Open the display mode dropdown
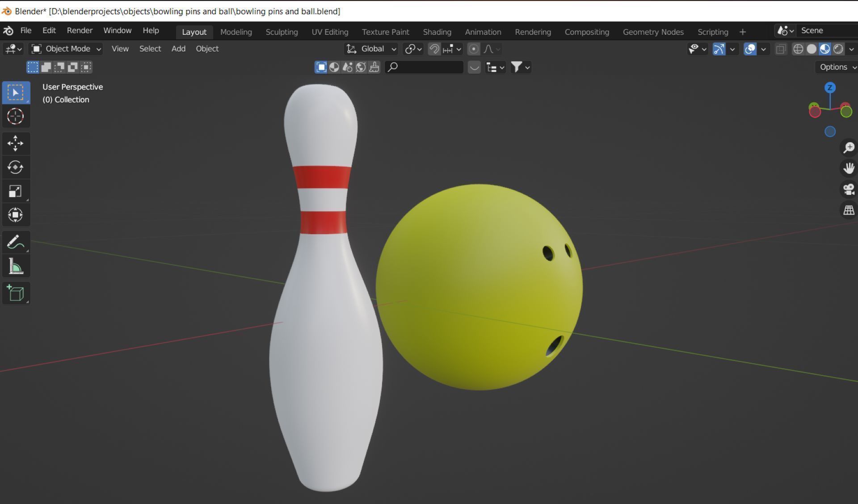Viewport: 858px width, 504px height. pyautogui.click(x=496, y=67)
